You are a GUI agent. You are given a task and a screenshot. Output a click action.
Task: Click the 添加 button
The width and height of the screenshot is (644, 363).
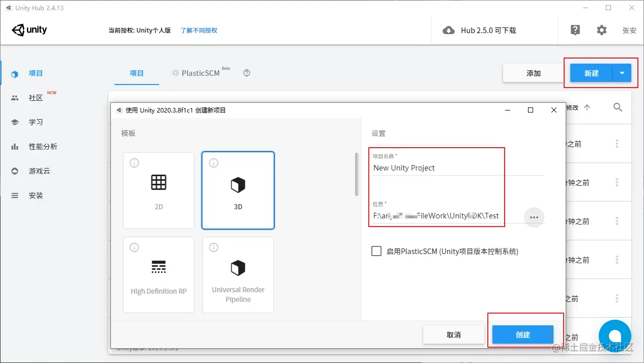(534, 73)
